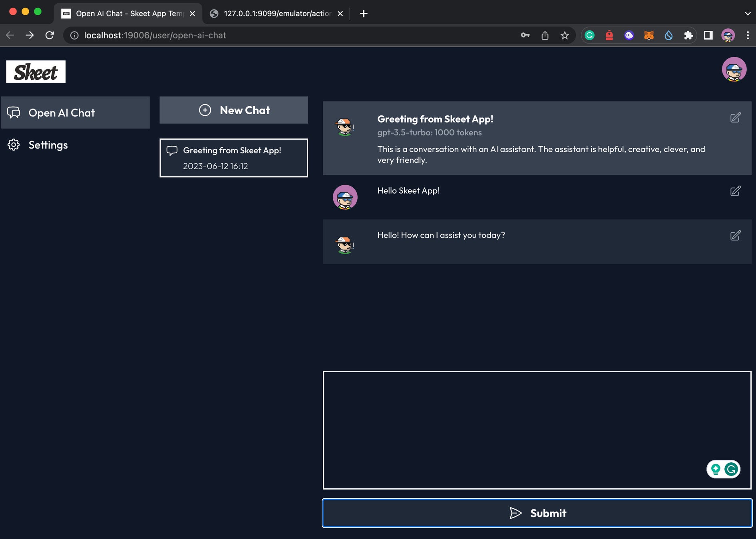
Task: Click the 'Greeting from Skeet App!' conversation heading
Action: (x=435, y=119)
